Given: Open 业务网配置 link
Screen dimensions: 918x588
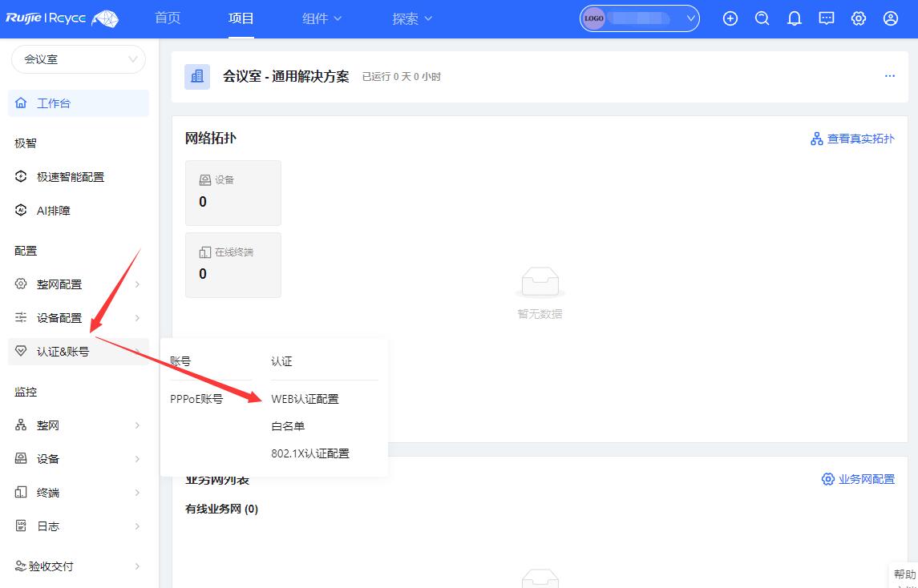Looking at the screenshot, I should pyautogui.click(x=858, y=479).
